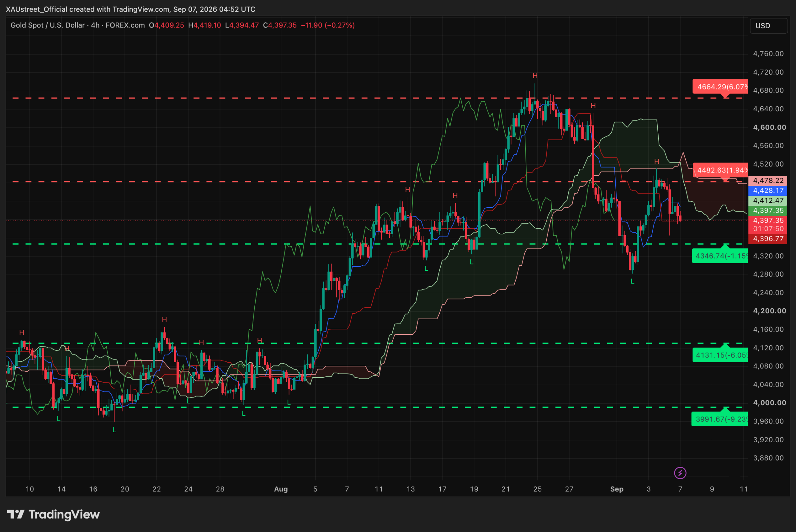Screen dimensions: 796x532
Task: Click the close price value C4,397.35
Action: tap(280, 25)
